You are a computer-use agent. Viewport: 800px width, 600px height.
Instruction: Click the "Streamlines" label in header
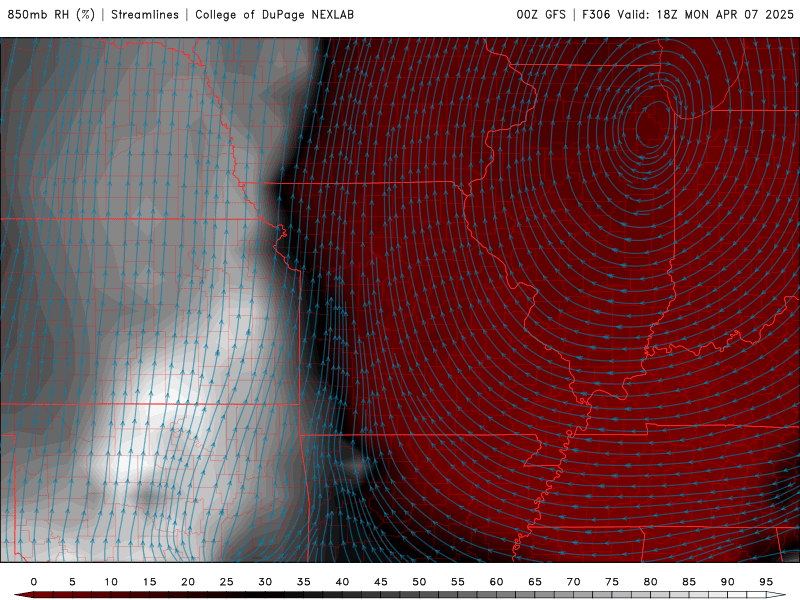[x=145, y=14]
